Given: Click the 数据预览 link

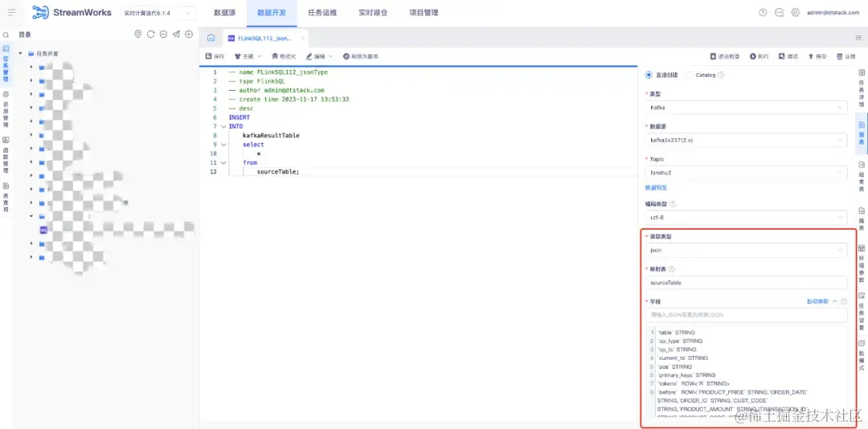Looking at the screenshot, I should coord(656,188).
